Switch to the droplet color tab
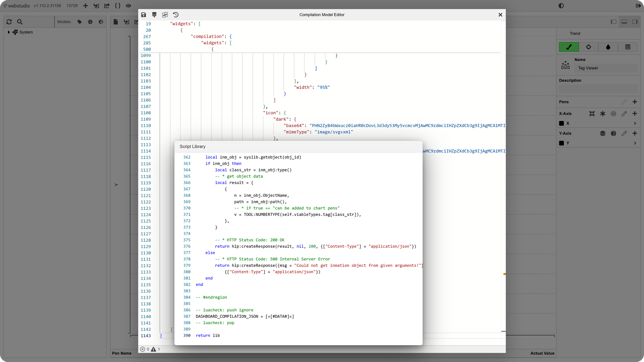The height and width of the screenshot is (362, 644). tap(608, 47)
